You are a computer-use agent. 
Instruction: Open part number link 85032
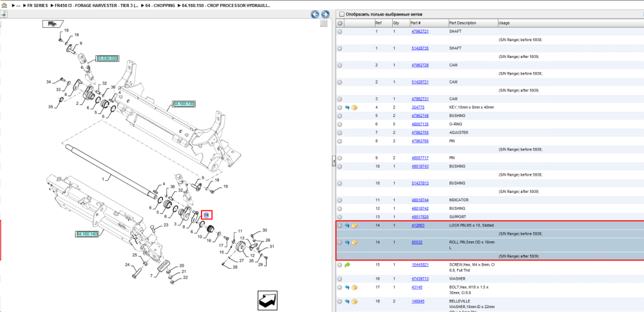pos(417,243)
